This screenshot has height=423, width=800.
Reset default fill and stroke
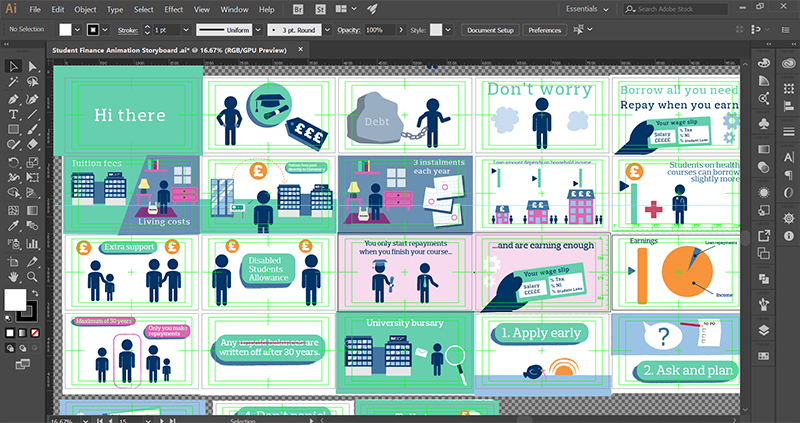tap(9, 319)
